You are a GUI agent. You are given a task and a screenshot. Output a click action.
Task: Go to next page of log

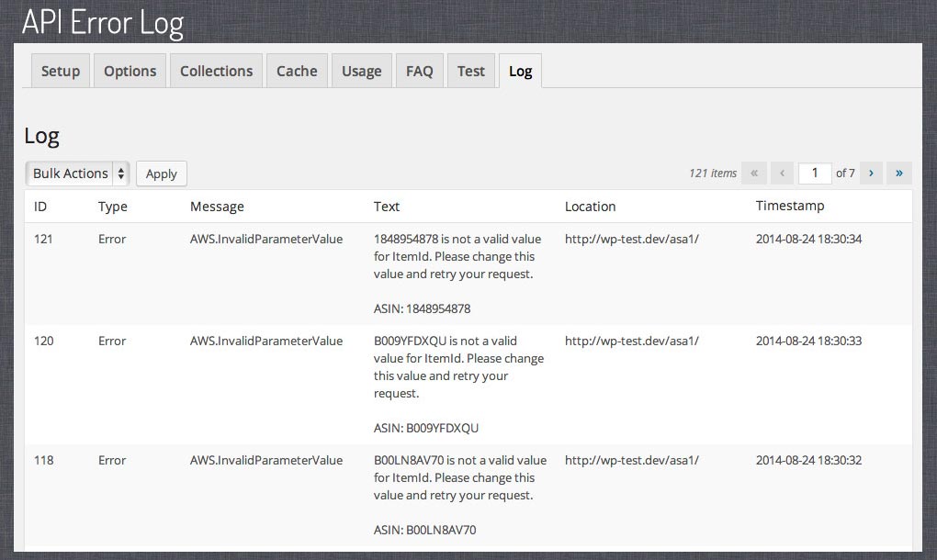click(x=871, y=174)
